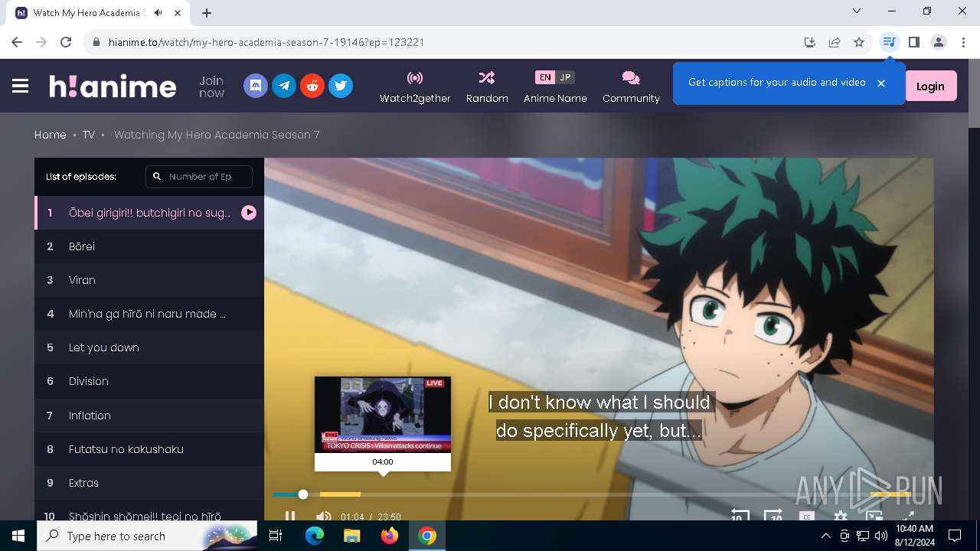Reload the page in Chrome
This screenshot has width=980, height=551.
coord(66,42)
